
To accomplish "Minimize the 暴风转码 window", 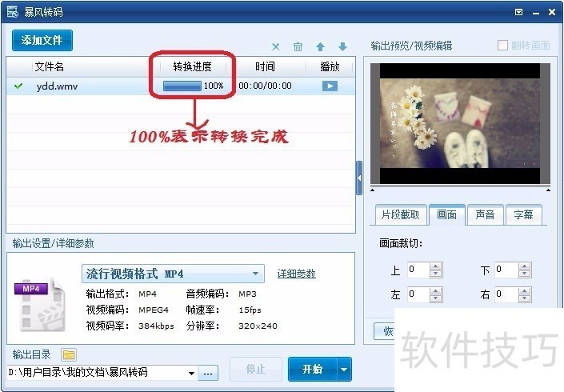I will click(x=536, y=13).
